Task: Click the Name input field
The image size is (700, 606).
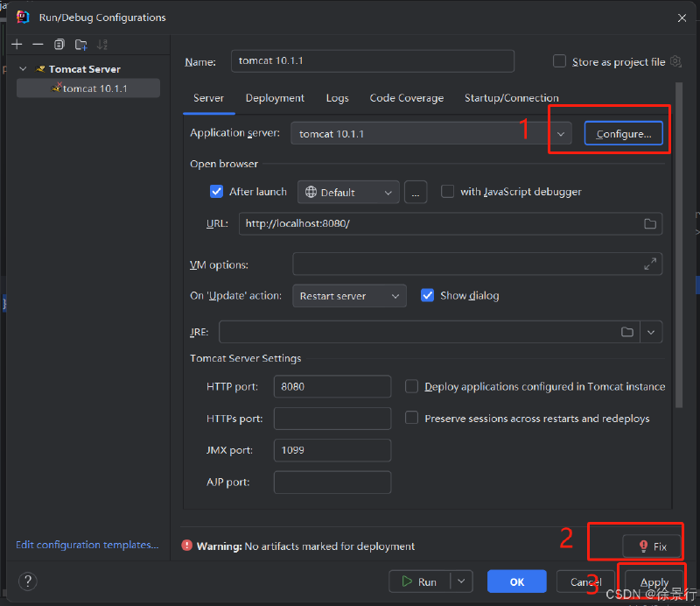Action: pyautogui.click(x=373, y=60)
